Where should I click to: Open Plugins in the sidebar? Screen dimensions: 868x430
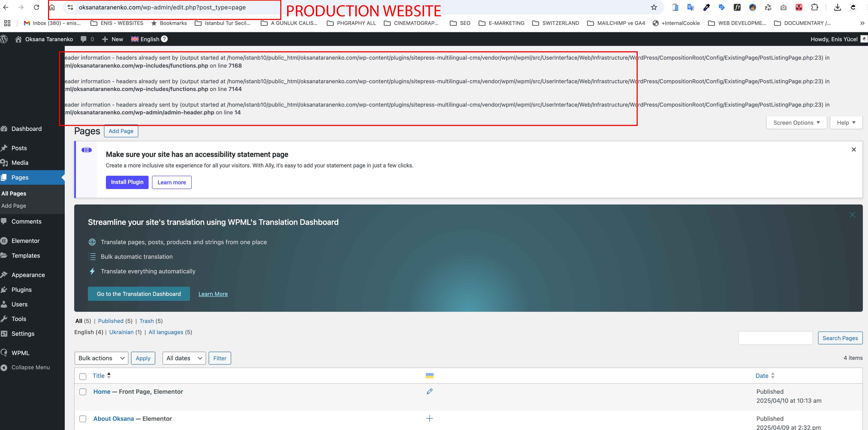(22, 290)
